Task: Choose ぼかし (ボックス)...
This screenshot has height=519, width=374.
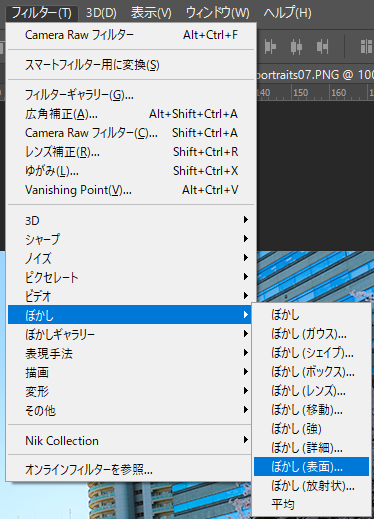Action: (311, 371)
